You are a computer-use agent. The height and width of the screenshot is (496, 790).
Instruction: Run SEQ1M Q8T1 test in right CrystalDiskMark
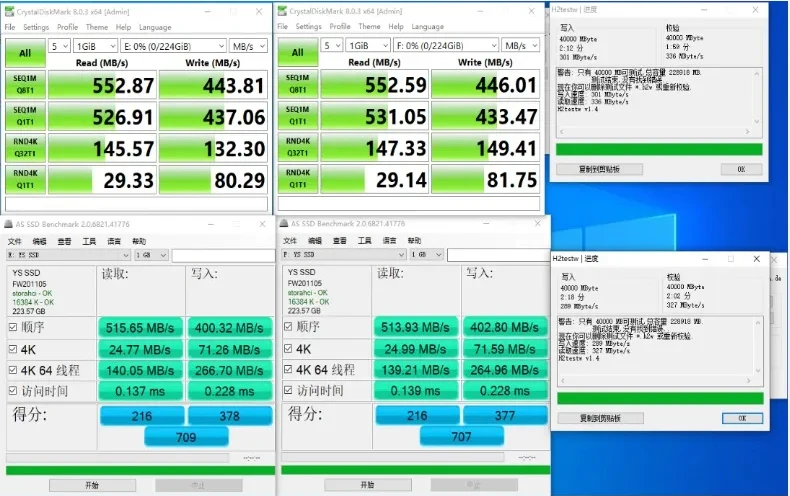pos(297,85)
